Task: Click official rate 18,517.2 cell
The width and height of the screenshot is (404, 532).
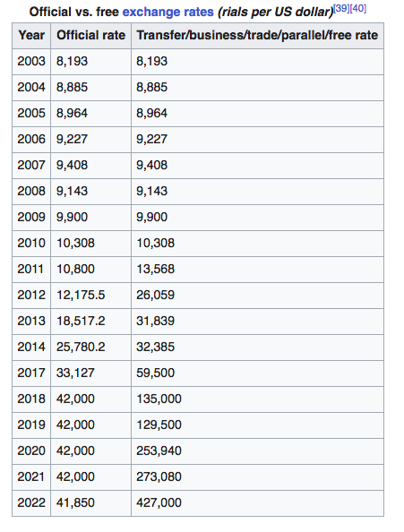Action: click(90, 321)
